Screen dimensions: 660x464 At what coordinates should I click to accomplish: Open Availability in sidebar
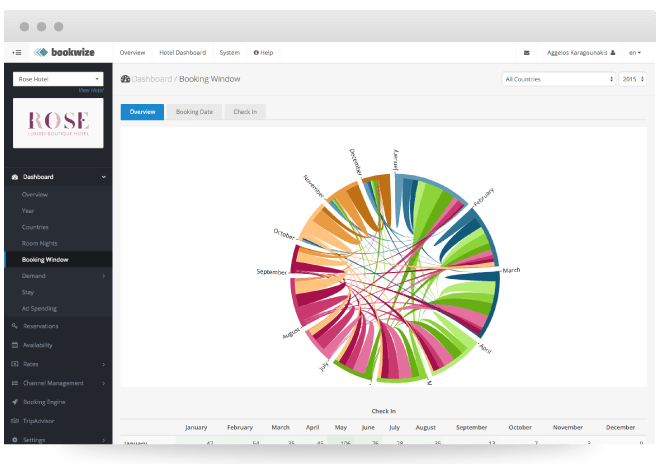pos(38,345)
